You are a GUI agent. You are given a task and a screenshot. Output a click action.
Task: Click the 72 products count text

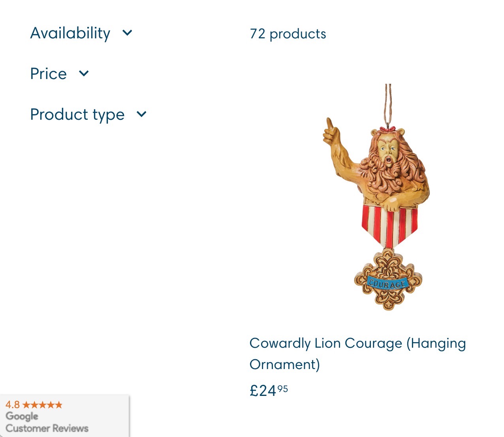(x=288, y=34)
